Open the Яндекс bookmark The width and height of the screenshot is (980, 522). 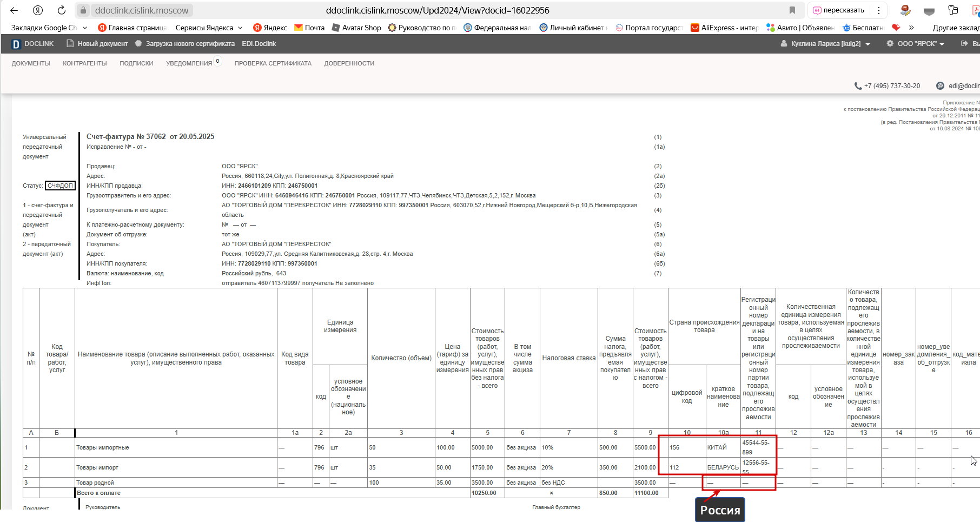[270, 28]
